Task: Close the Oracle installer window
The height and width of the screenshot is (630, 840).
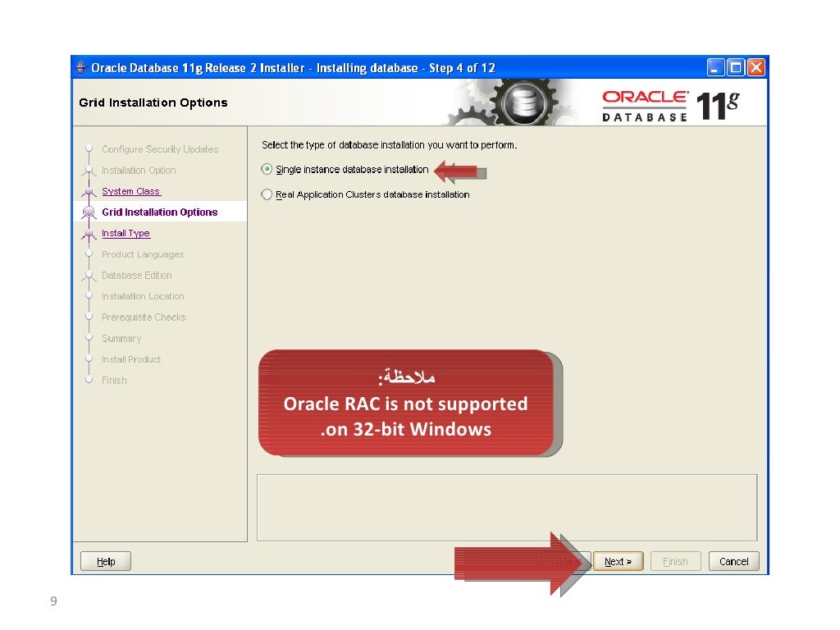Action: 756,67
